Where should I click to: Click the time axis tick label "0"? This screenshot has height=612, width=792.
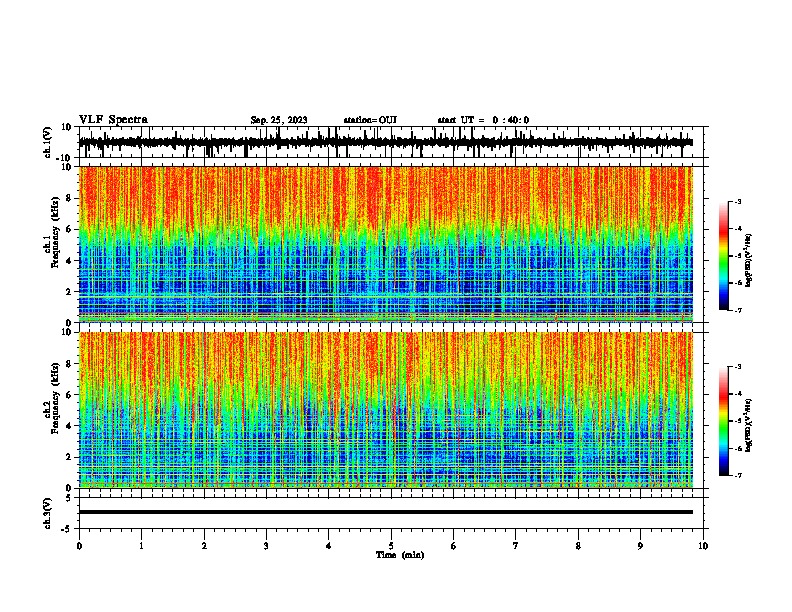click(x=79, y=546)
